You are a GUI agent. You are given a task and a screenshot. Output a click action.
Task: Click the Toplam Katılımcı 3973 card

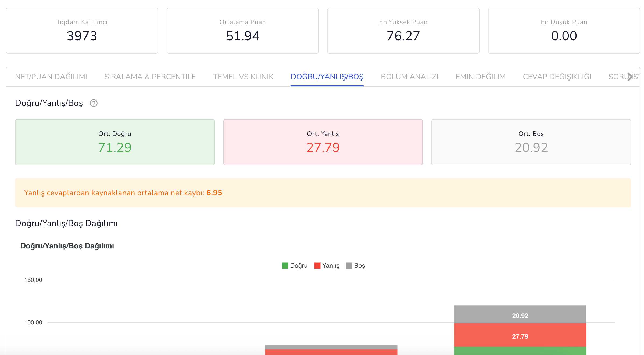point(82,31)
